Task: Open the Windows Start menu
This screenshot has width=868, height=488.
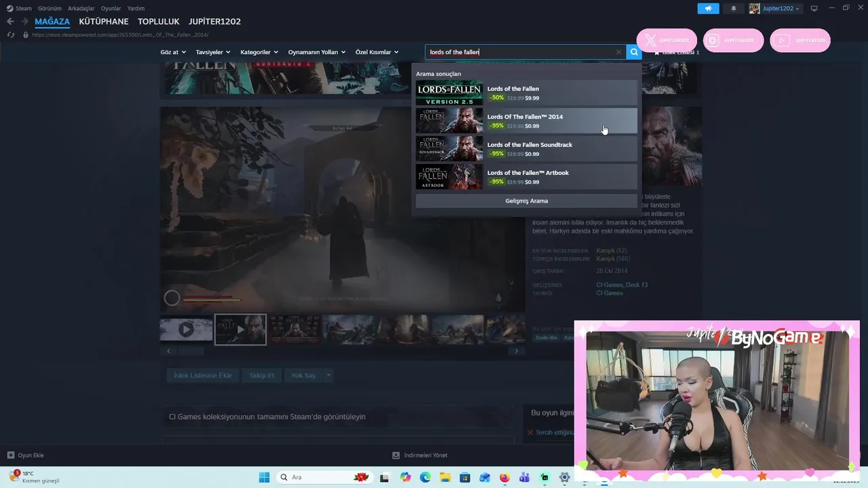Action: 264,477
